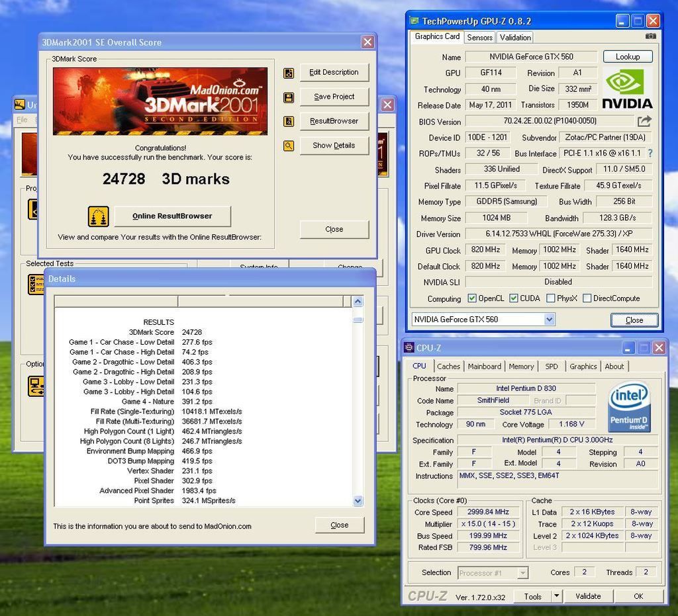The image size is (678, 616).
Task: Open the About tab in CPU-Z
Action: 614,367
